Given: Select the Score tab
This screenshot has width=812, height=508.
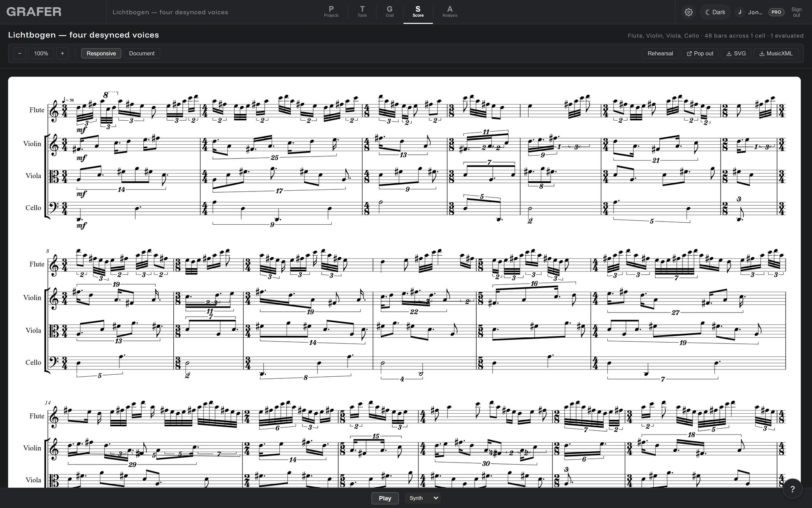Looking at the screenshot, I should (418, 12).
